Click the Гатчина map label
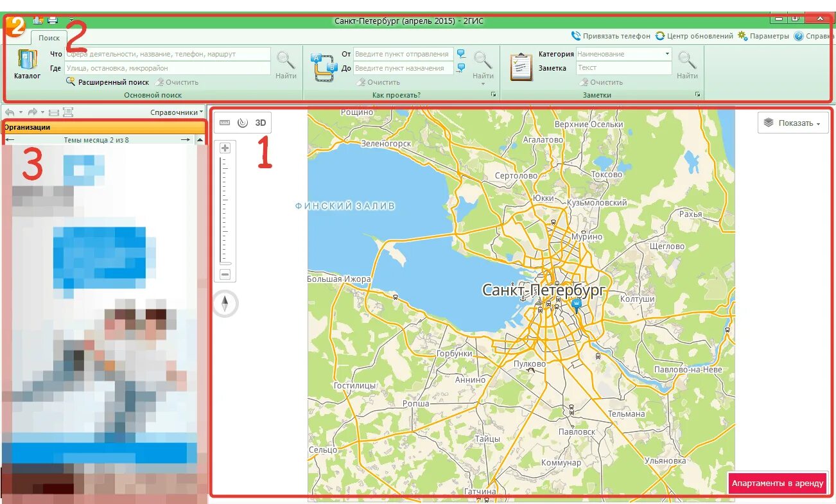The height and width of the screenshot is (504, 836). [480, 492]
